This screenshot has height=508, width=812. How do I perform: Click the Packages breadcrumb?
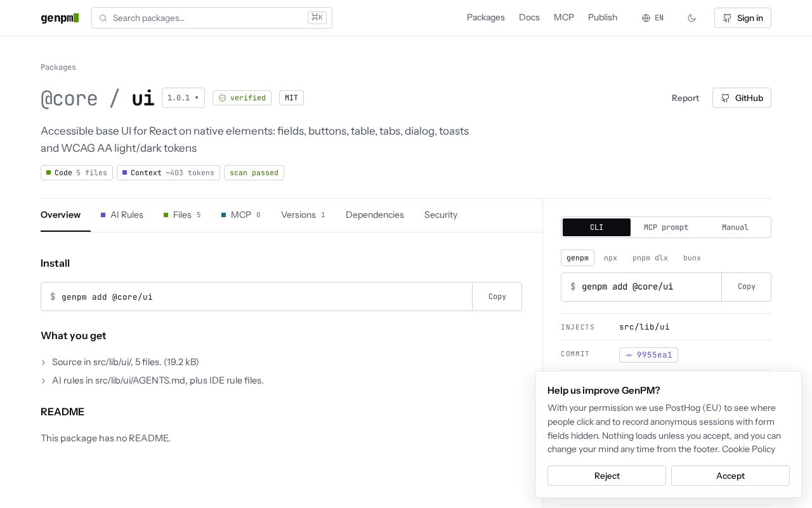(58, 67)
